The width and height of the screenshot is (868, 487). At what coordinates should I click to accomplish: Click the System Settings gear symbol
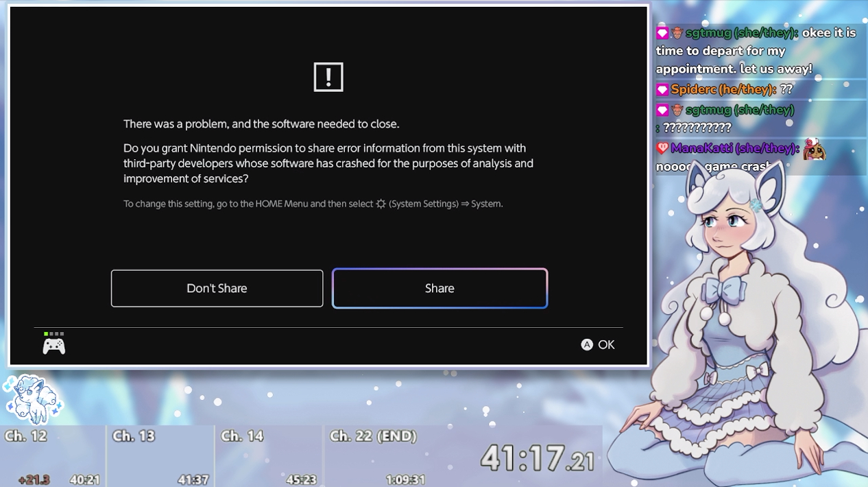tap(381, 204)
